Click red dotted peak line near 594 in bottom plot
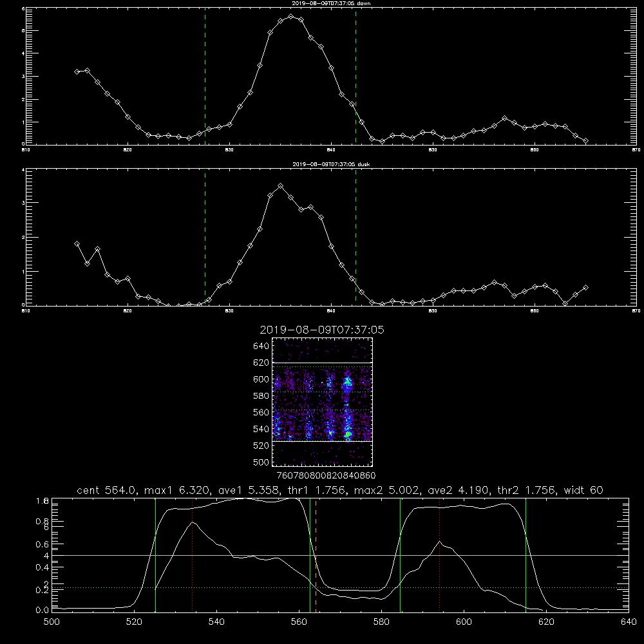Viewport: 644px width, 644px height. (439, 556)
